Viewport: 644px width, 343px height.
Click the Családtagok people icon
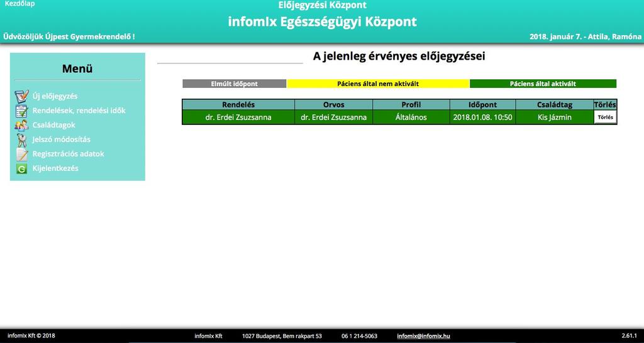coord(21,125)
